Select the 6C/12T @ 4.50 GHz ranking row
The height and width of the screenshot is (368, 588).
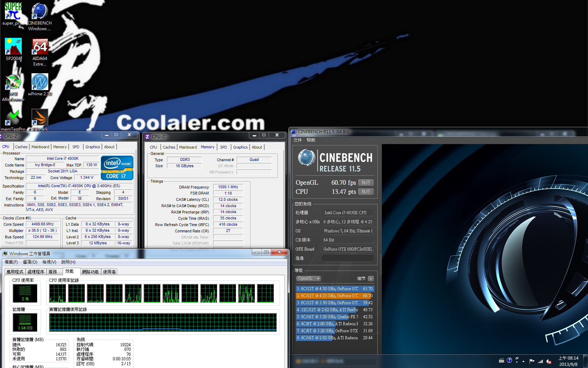[335, 289]
